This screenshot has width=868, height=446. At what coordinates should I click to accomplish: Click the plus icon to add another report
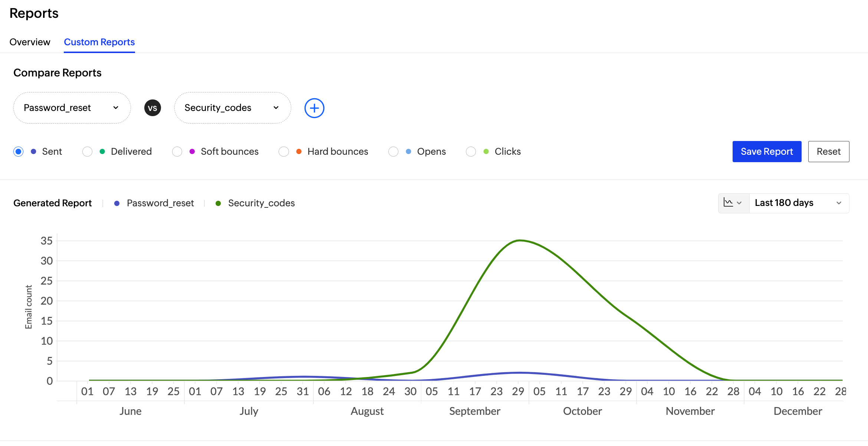pyautogui.click(x=314, y=108)
